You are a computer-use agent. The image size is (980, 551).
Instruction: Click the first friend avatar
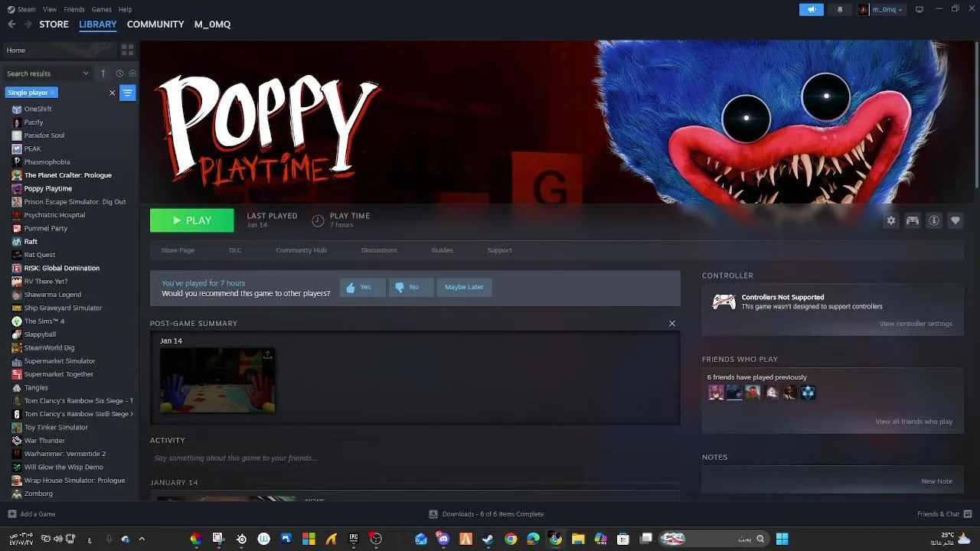[716, 393]
